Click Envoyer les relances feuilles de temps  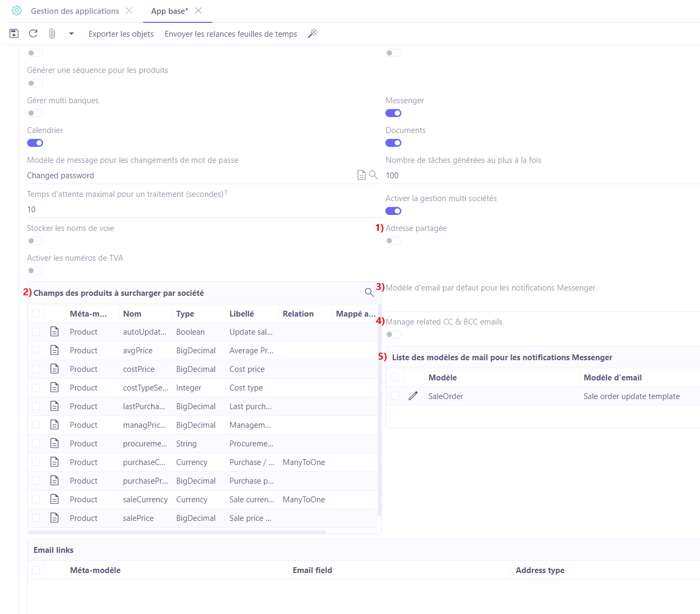(x=231, y=34)
